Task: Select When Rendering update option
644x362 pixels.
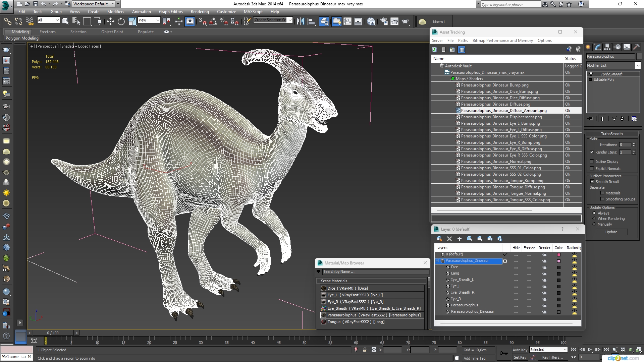Action: pos(594,219)
